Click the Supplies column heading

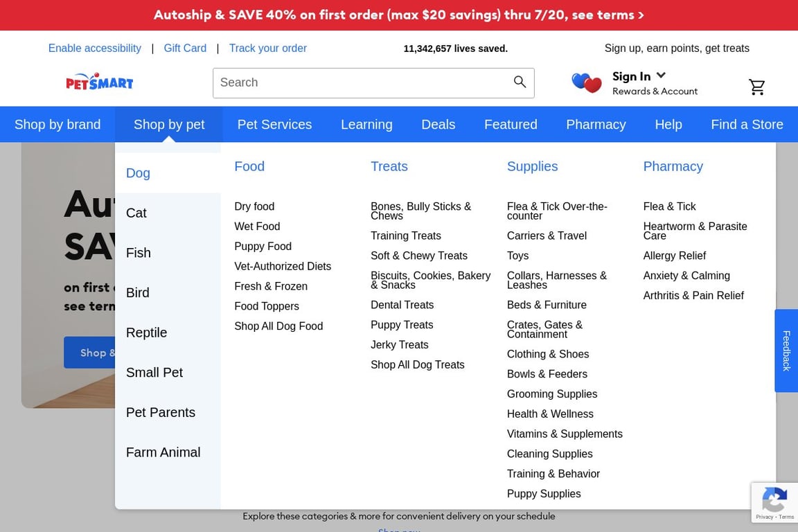click(x=532, y=166)
